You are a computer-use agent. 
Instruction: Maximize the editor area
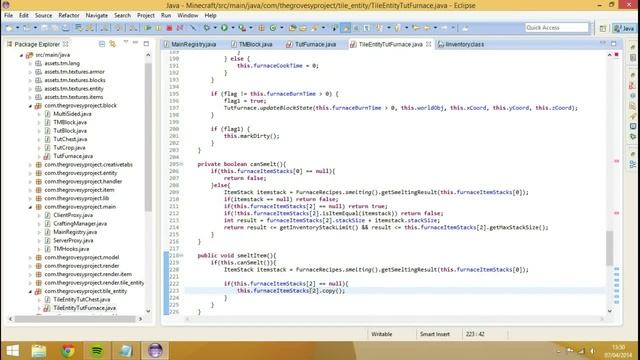click(x=613, y=43)
